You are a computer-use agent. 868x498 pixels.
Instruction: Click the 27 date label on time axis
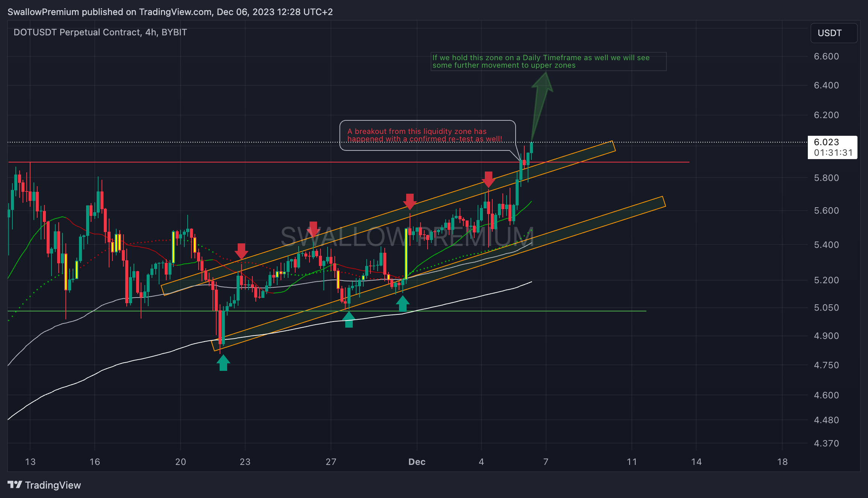[331, 462]
